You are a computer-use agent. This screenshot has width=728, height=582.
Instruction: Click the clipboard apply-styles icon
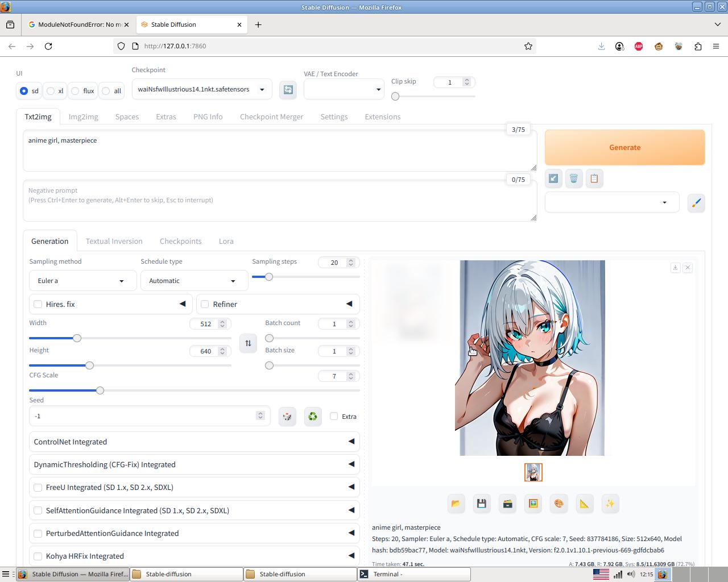point(594,178)
